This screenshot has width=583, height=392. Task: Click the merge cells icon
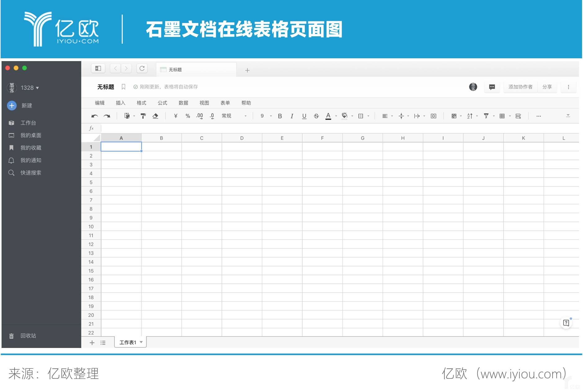pos(434,116)
